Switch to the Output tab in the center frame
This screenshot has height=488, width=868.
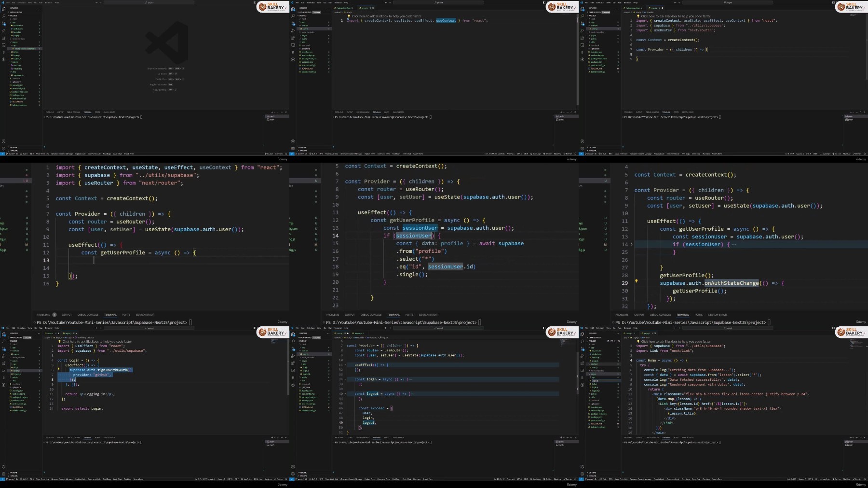[x=350, y=315]
